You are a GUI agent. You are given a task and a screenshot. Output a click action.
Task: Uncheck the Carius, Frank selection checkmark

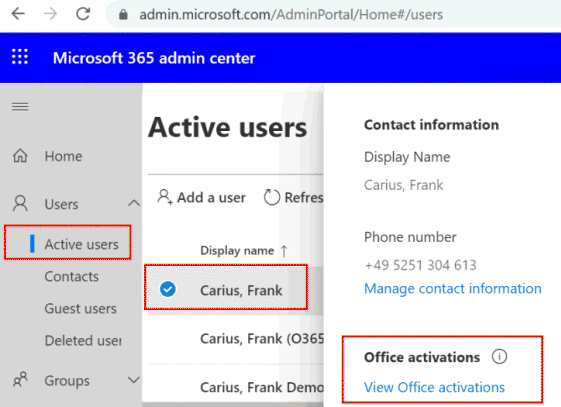168,289
